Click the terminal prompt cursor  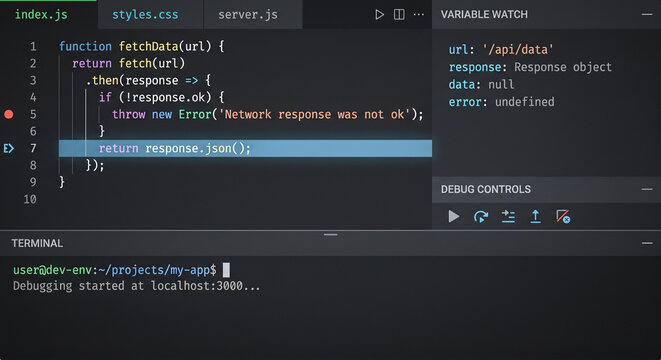tap(226, 270)
